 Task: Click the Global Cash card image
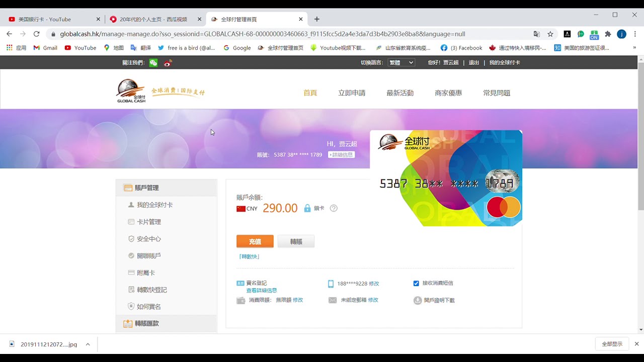[x=446, y=178]
